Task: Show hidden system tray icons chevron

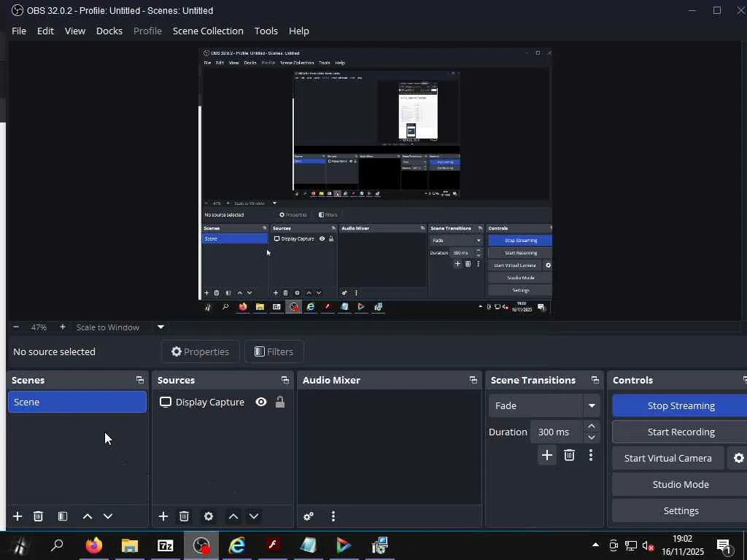Action: pos(595,545)
